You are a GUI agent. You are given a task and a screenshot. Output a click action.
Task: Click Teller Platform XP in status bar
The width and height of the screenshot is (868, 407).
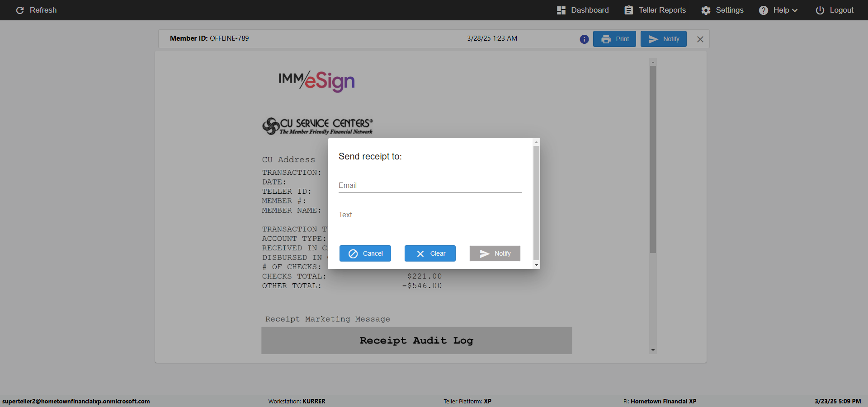(467, 401)
